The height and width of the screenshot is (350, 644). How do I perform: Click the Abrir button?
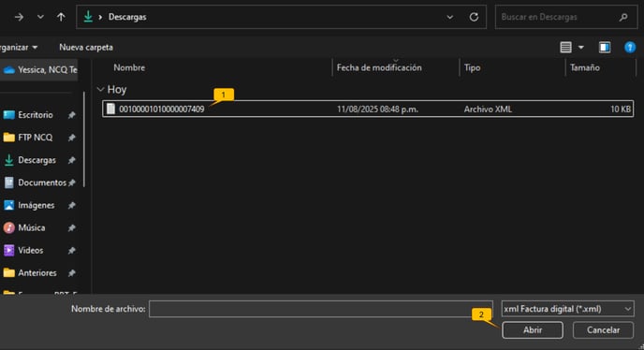533,329
